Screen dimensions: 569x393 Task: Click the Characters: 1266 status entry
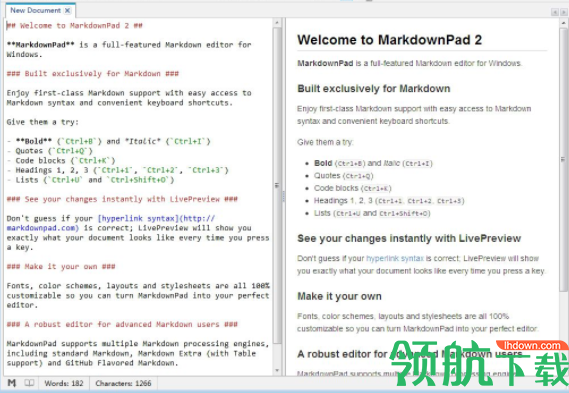(123, 383)
